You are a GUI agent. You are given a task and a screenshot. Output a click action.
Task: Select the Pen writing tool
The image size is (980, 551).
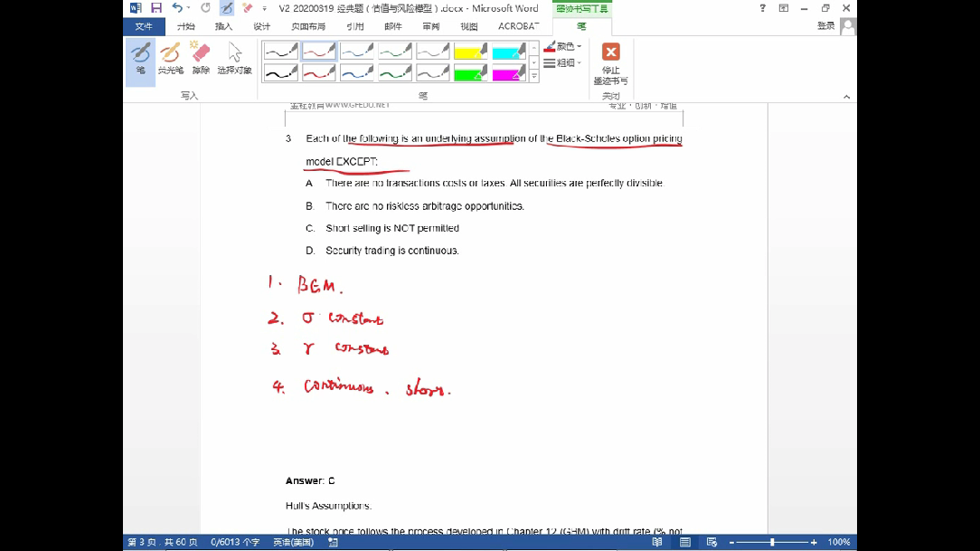(141, 62)
